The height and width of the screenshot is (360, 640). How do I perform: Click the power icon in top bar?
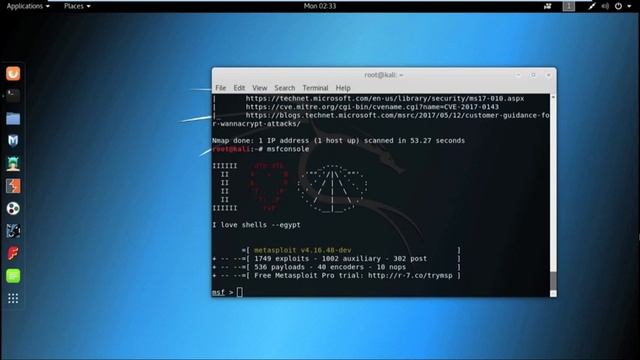click(x=618, y=6)
